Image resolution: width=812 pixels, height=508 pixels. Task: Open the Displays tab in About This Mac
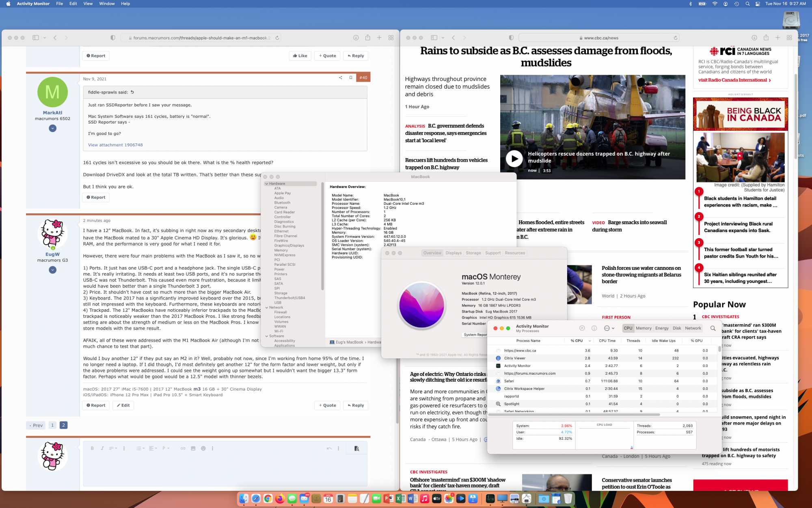454,253
